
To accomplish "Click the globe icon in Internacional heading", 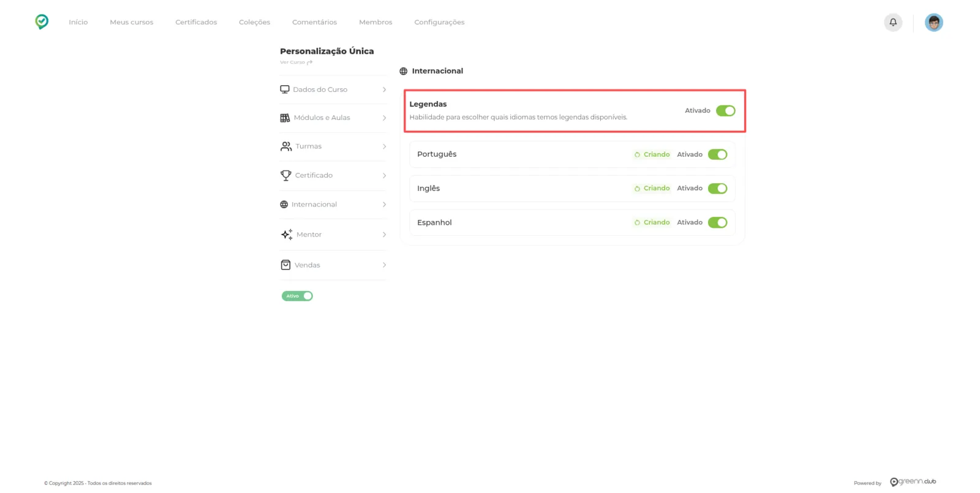I will [x=404, y=71].
